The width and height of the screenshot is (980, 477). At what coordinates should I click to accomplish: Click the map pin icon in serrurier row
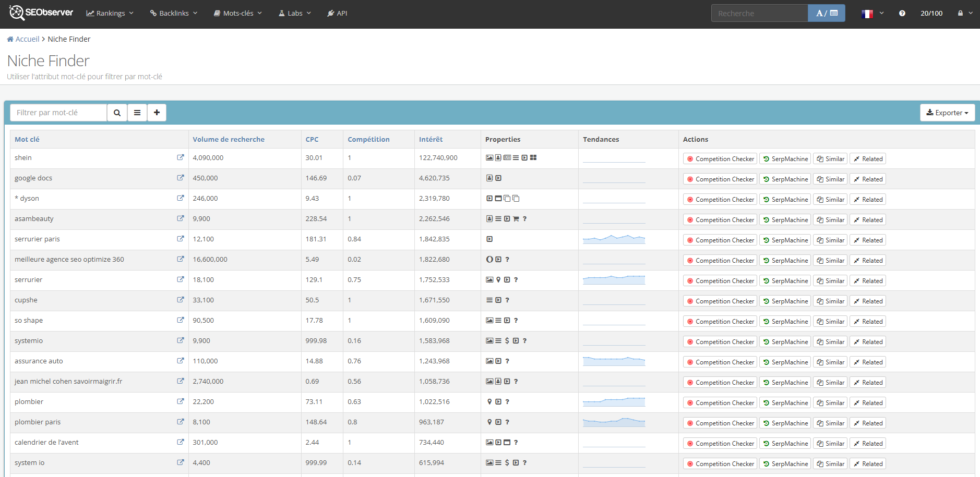tap(498, 280)
